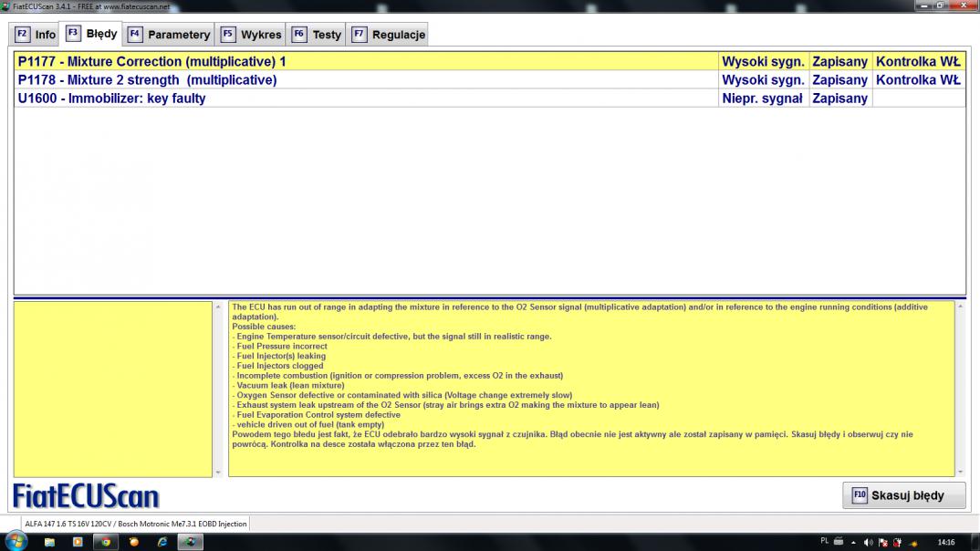Click the F3 key icon
This screenshot has width=980, height=551.
[73, 33]
